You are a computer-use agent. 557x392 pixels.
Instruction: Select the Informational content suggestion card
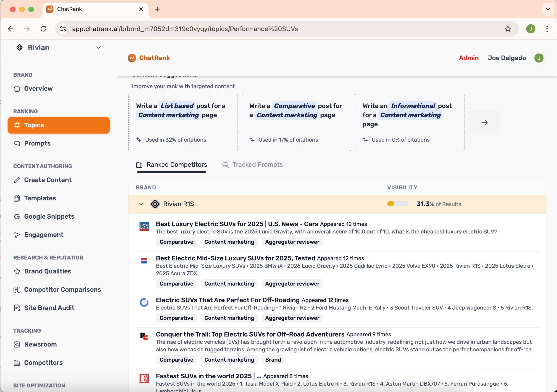[x=409, y=123]
